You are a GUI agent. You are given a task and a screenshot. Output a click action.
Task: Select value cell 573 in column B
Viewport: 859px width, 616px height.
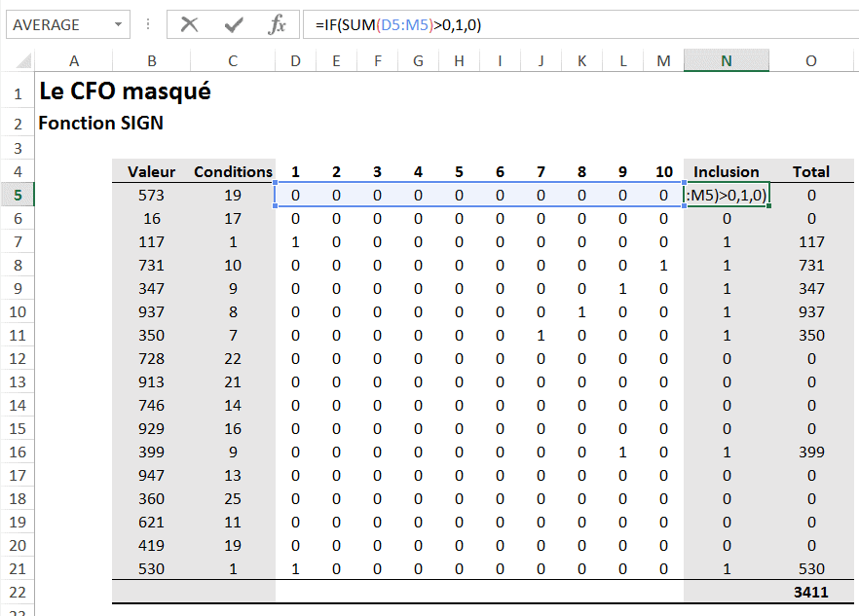click(152, 195)
